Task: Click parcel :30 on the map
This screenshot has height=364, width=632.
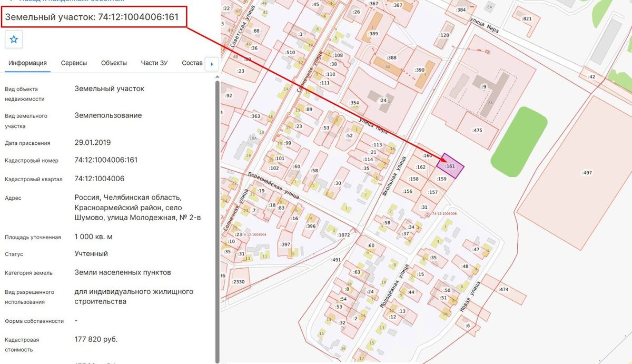Action: click(x=338, y=183)
